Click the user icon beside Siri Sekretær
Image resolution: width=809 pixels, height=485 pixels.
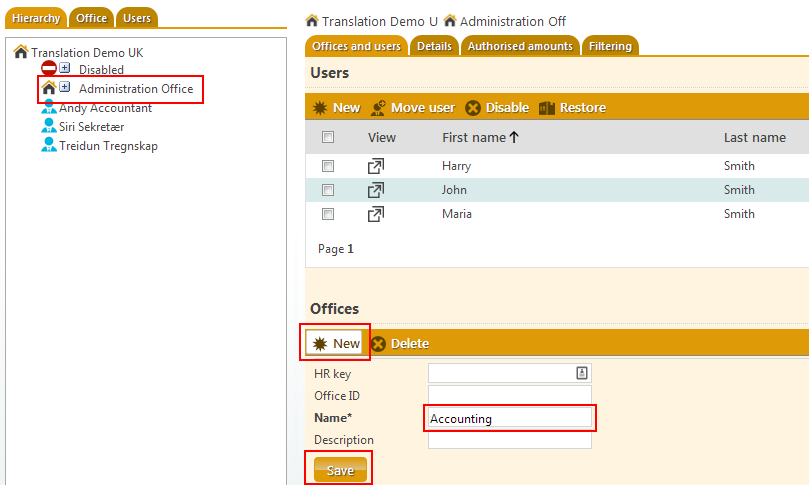[x=48, y=125]
